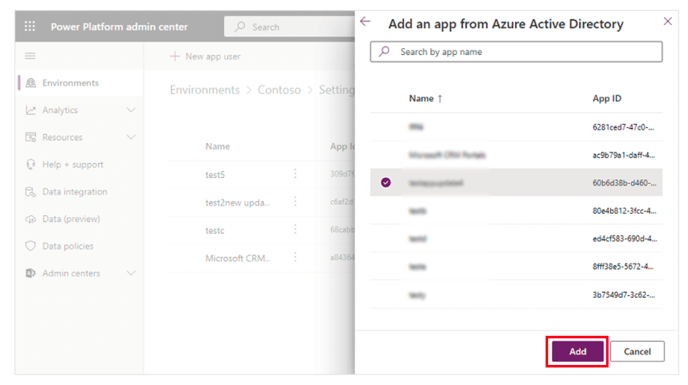The image size is (688, 385).
Task: Click the Help + support headset icon
Action: pos(30,164)
